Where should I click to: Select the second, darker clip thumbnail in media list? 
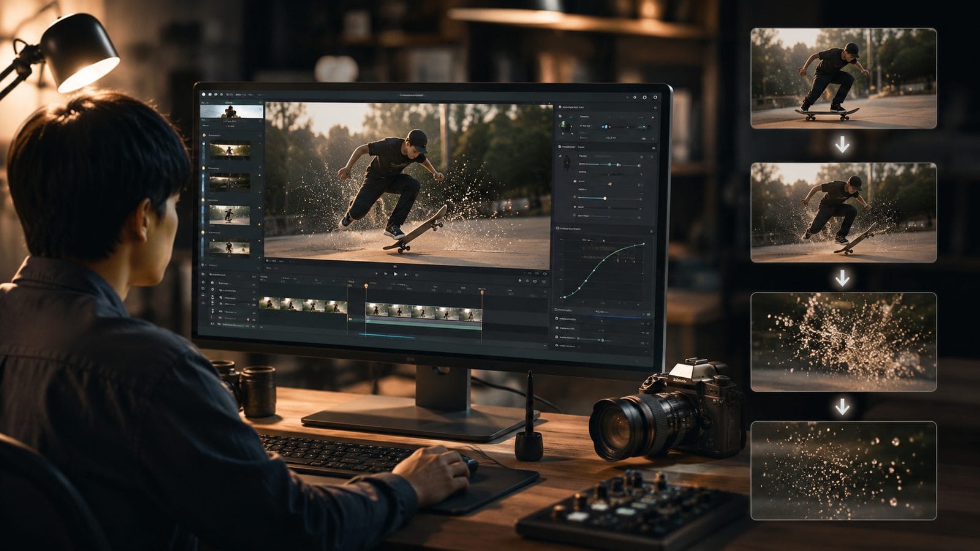230,182
